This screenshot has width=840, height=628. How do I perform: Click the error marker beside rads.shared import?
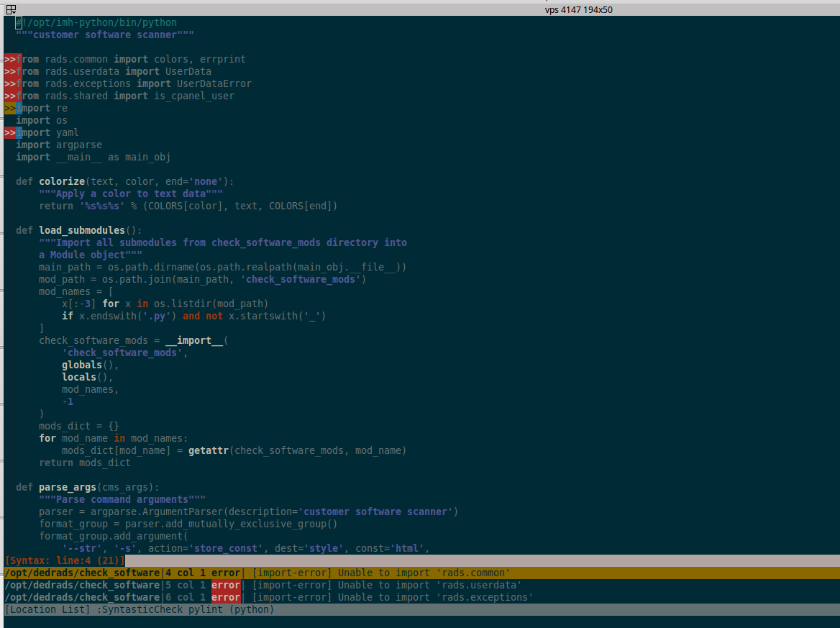pyautogui.click(x=9, y=96)
